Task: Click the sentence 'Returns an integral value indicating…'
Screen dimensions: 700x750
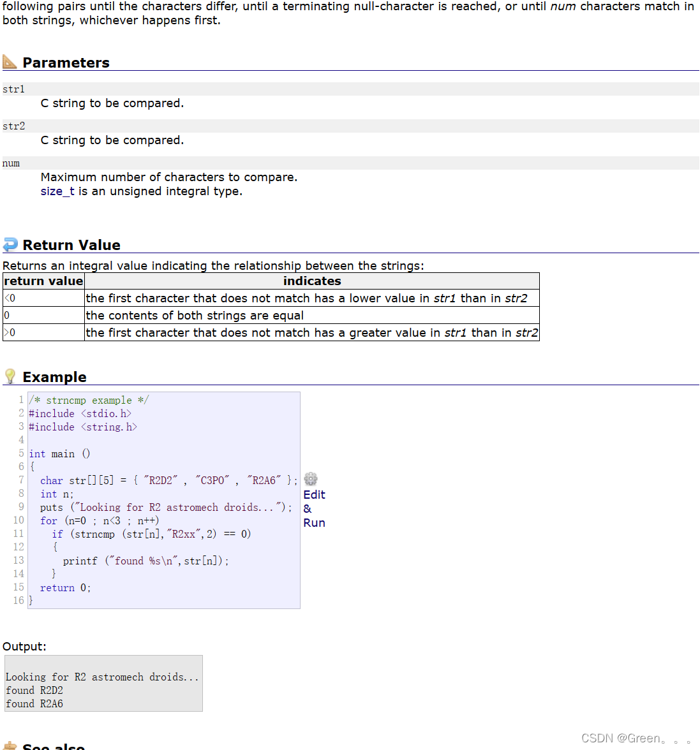Action: point(213,266)
